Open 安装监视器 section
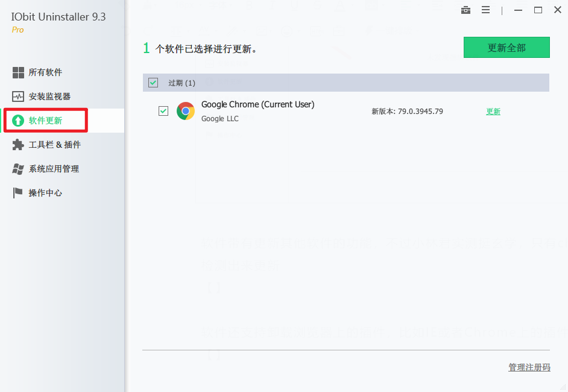The height and width of the screenshot is (392, 568). point(49,96)
